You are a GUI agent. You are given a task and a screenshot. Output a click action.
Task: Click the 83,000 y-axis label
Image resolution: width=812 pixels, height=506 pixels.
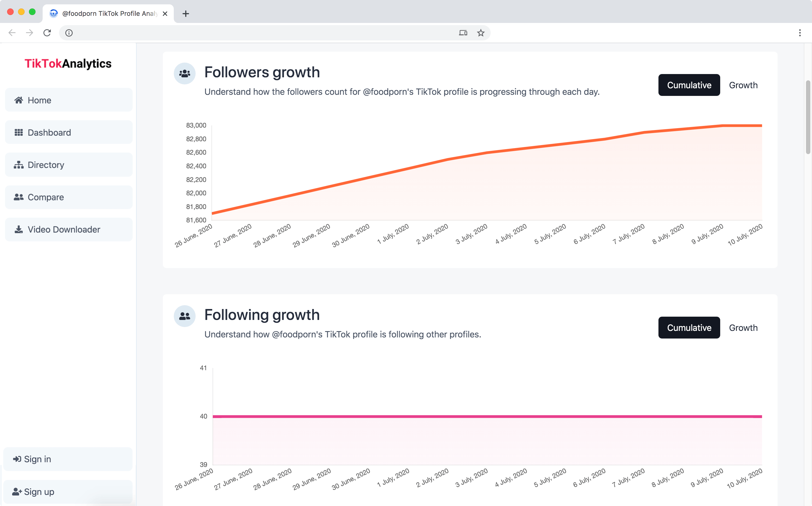pyautogui.click(x=196, y=125)
